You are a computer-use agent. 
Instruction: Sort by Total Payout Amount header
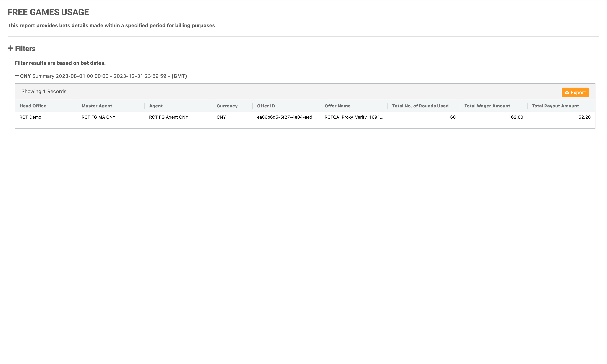pos(555,106)
